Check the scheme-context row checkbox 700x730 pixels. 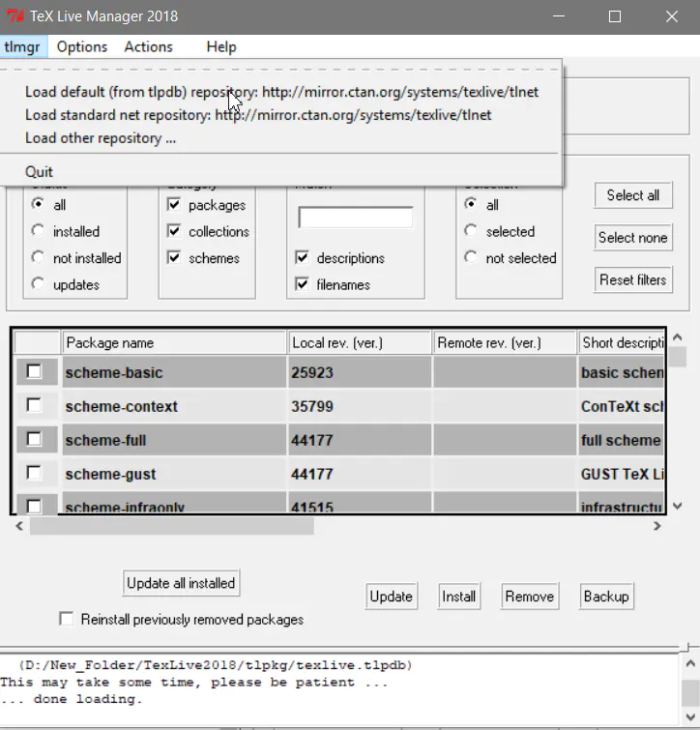34,405
